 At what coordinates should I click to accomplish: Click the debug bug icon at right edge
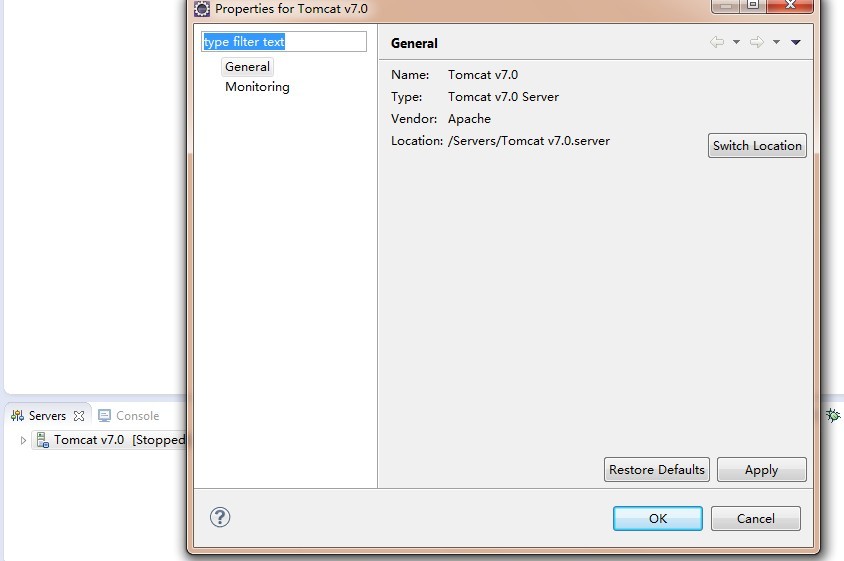[x=833, y=415]
